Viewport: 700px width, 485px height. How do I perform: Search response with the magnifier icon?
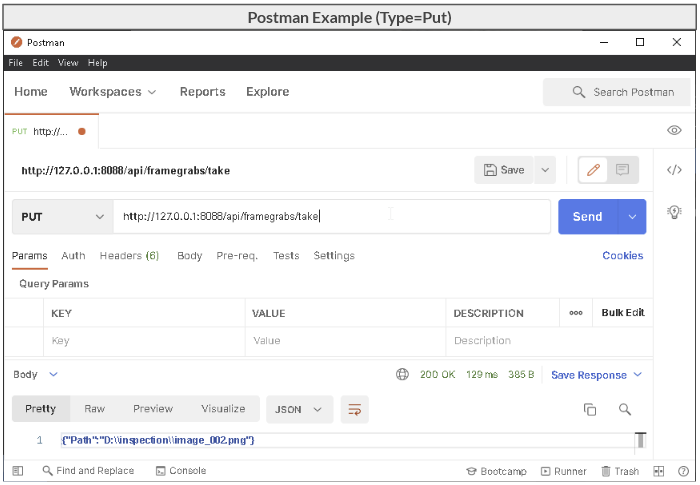click(x=625, y=409)
